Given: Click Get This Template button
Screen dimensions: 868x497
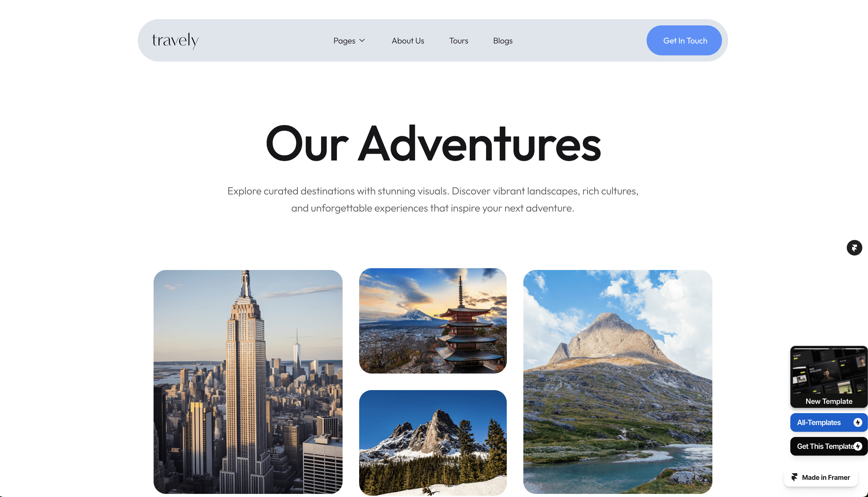Looking at the screenshot, I should coord(828,446).
